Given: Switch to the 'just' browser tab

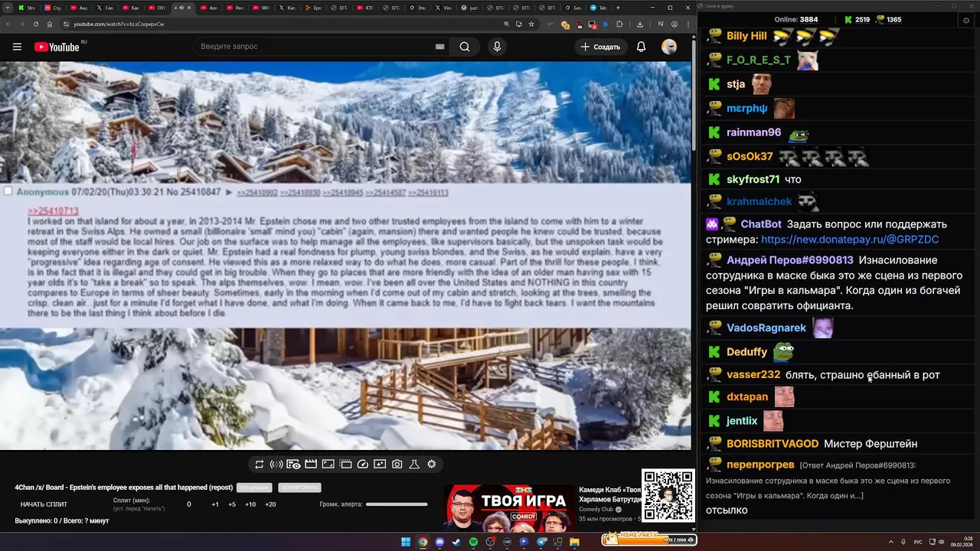Looking at the screenshot, I should coord(469,8).
